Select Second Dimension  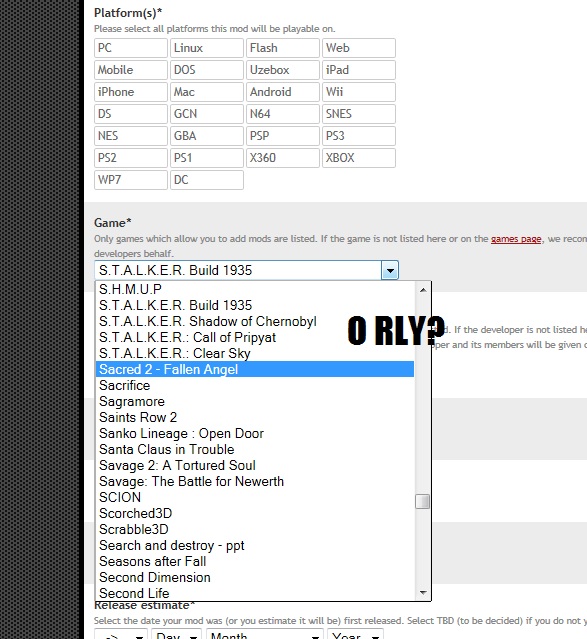point(255,577)
